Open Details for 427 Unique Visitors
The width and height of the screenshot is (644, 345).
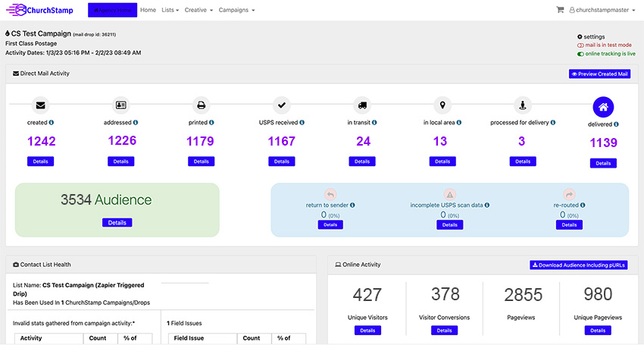[x=367, y=330]
